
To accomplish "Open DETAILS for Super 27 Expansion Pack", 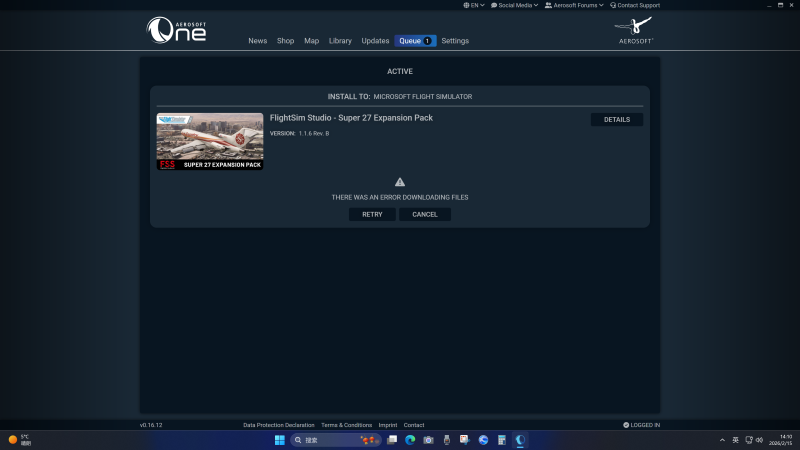I will coord(617,119).
